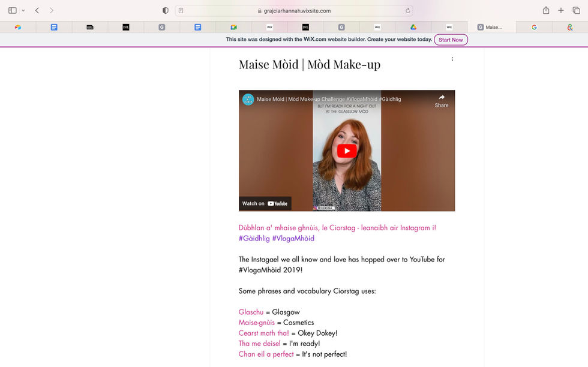The image size is (588, 367).
Task: Show the Safari sidebar
Action: 13,11
